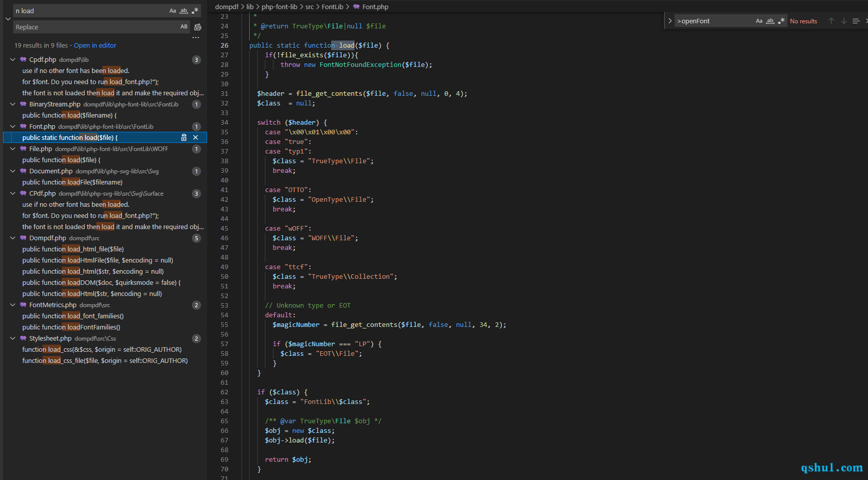
Task: Click the PHP icon of Document.php result
Action: (x=23, y=171)
